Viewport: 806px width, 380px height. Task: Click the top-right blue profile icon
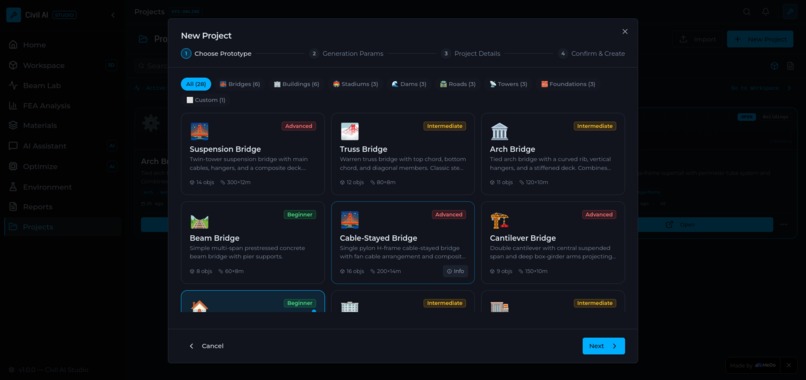(x=790, y=11)
